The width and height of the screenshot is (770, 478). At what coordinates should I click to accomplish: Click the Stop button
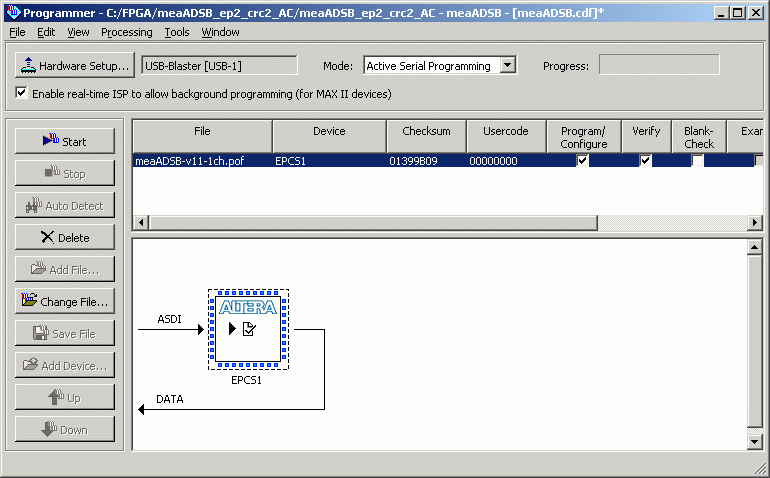pos(65,173)
